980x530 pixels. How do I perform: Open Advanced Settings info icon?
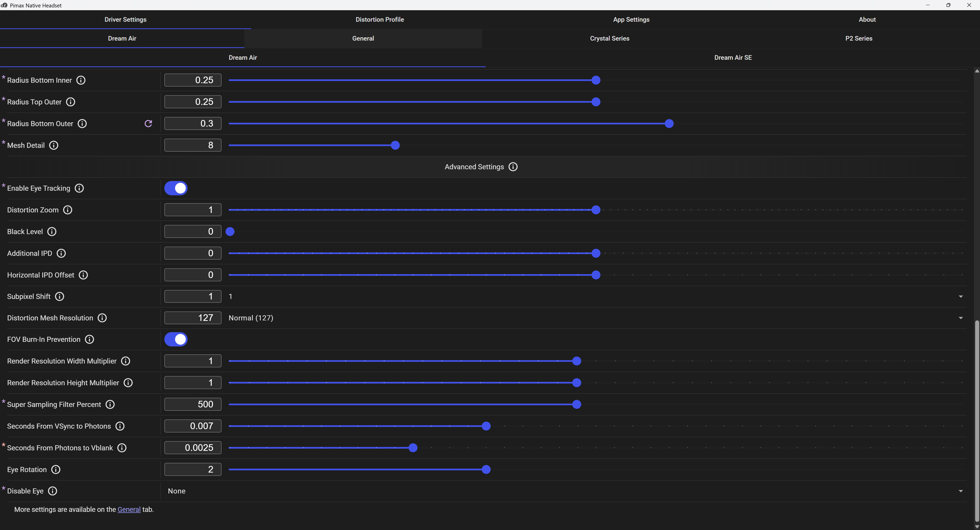coord(513,167)
